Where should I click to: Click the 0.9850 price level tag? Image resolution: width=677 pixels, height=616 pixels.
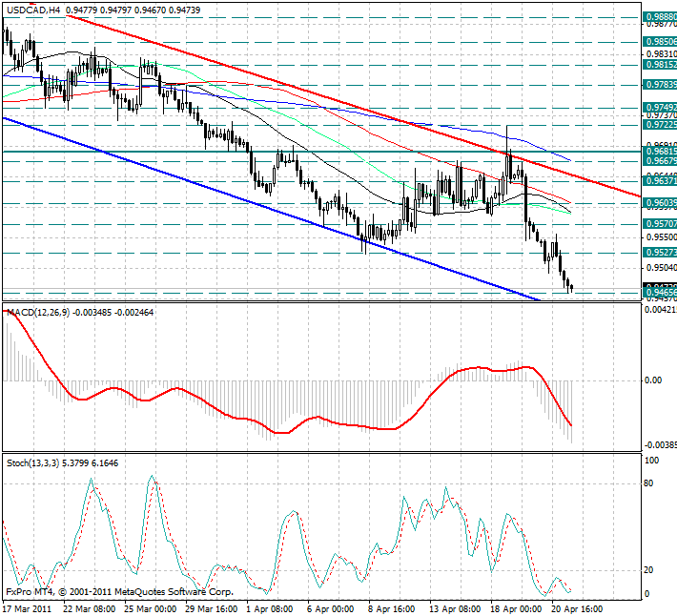659,42
